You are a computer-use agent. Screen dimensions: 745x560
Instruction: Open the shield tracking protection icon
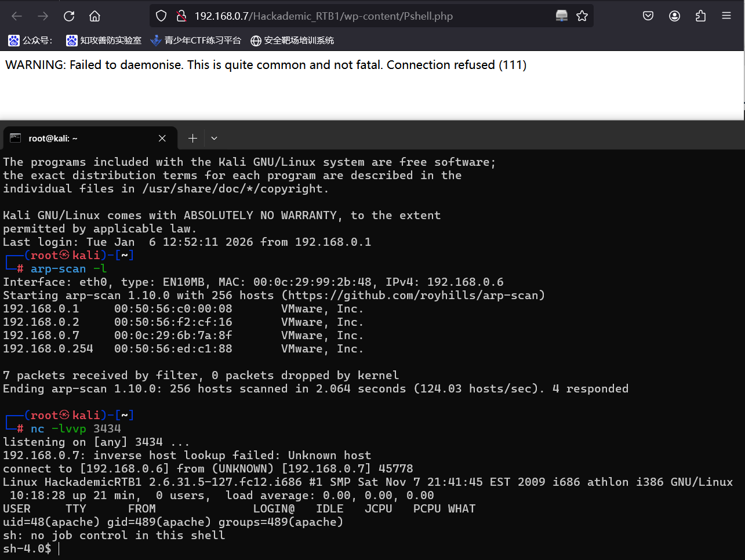[x=162, y=16]
